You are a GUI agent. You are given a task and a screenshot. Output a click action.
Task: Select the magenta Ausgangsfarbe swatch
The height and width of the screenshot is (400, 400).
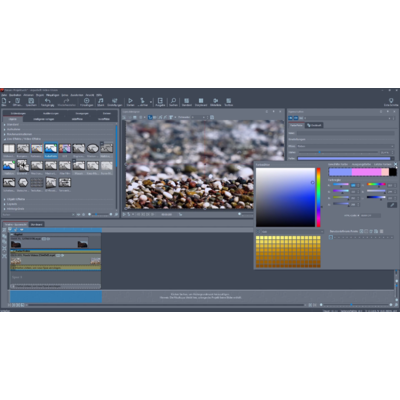click(366, 172)
